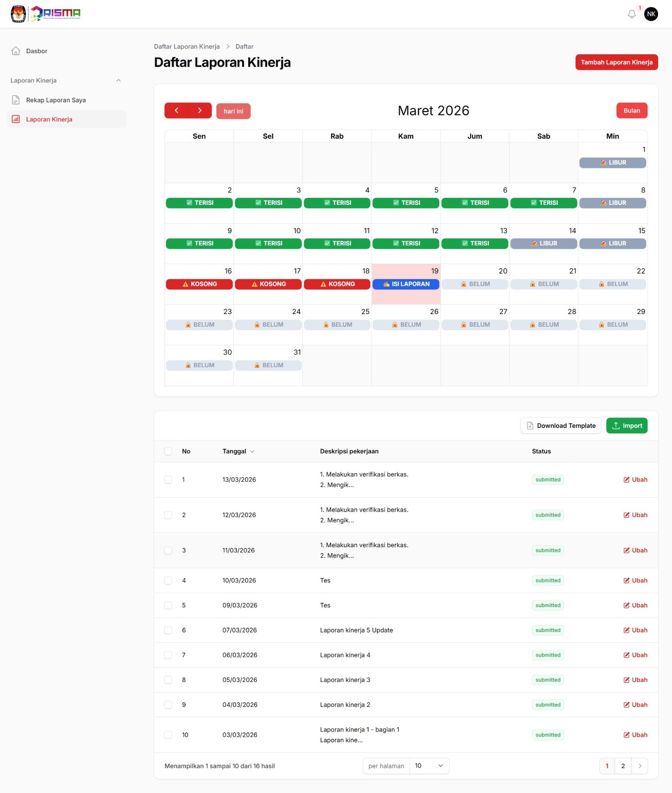Image resolution: width=672 pixels, height=793 pixels.
Task: Click ISI LAPORAN badge on day 19
Action: [x=406, y=284]
